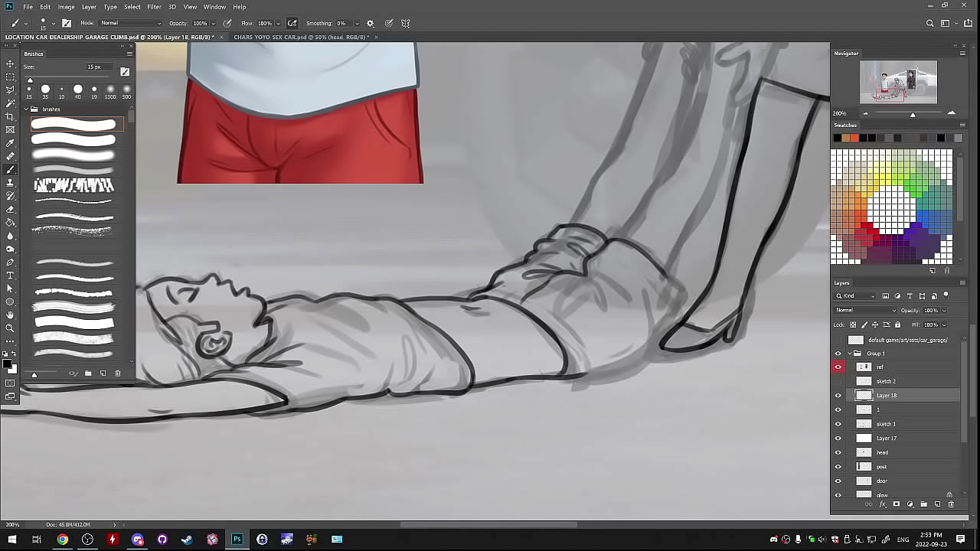Toggle visibility of the head layer

838,452
